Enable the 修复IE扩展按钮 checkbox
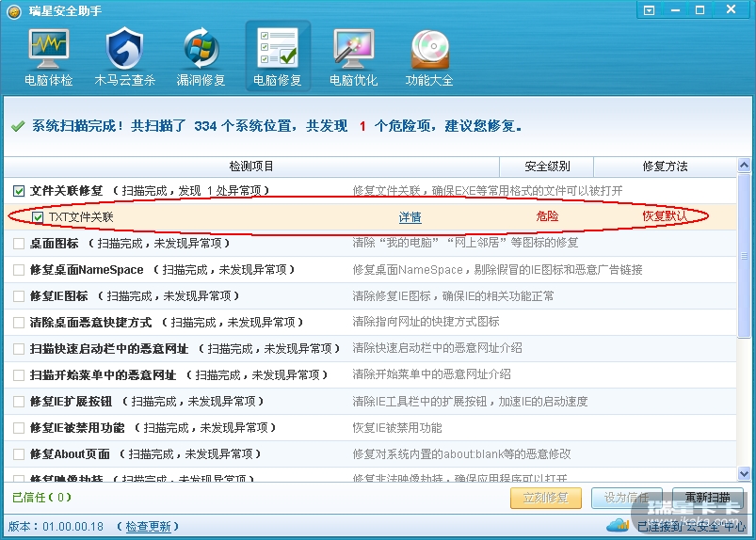This screenshot has width=756, height=540. point(19,402)
